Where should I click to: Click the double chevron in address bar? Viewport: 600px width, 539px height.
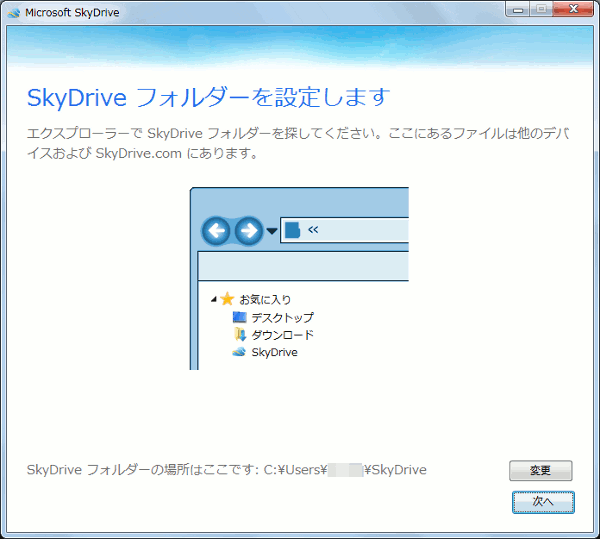point(313,231)
